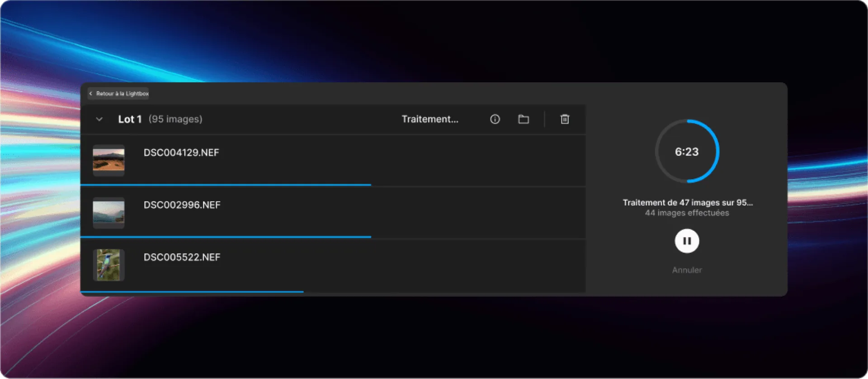Click the (95 images) count
This screenshot has width=868, height=379.
(175, 119)
